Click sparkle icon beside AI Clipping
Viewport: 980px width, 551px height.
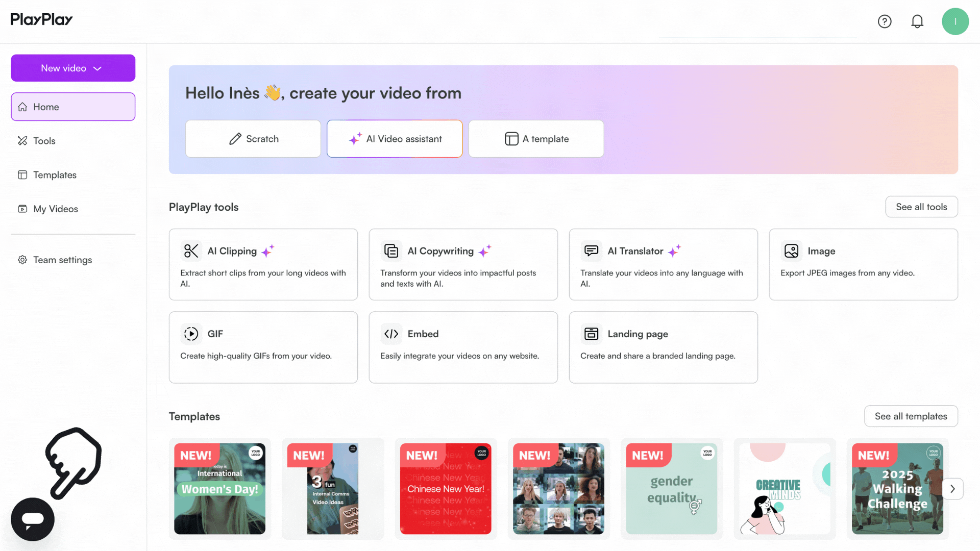pyautogui.click(x=268, y=251)
